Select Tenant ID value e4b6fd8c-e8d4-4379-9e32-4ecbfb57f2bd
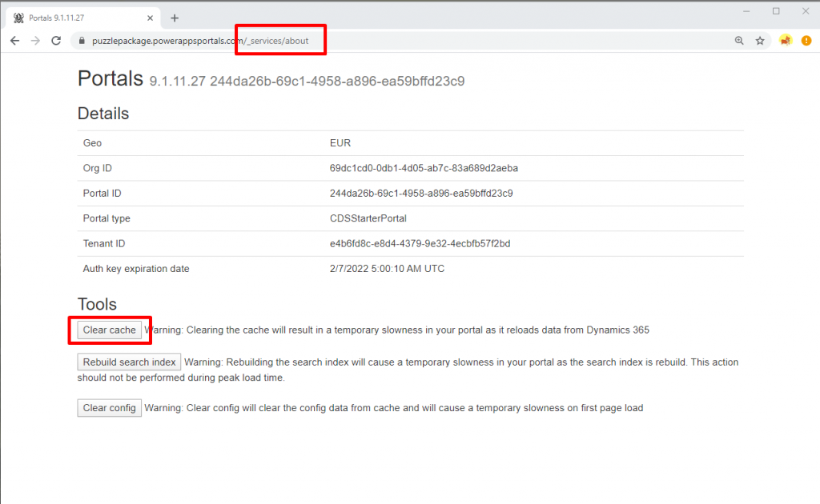The width and height of the screenshot is (820, 504). pyautogui.click(x=420, y=243)
